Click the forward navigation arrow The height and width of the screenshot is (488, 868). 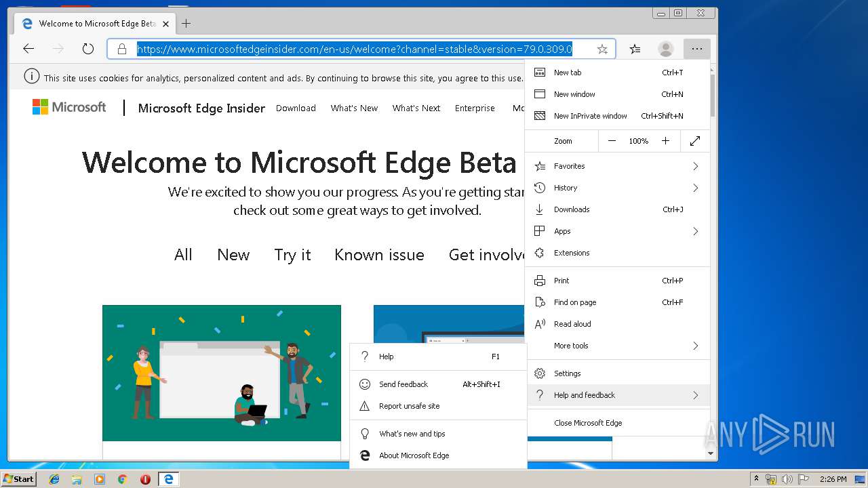coord(58,49)
